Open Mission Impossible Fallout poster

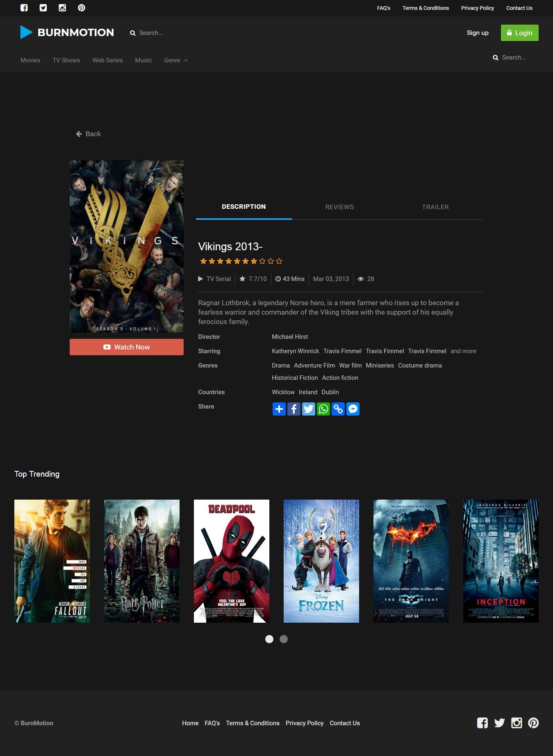tap(52, 561)
